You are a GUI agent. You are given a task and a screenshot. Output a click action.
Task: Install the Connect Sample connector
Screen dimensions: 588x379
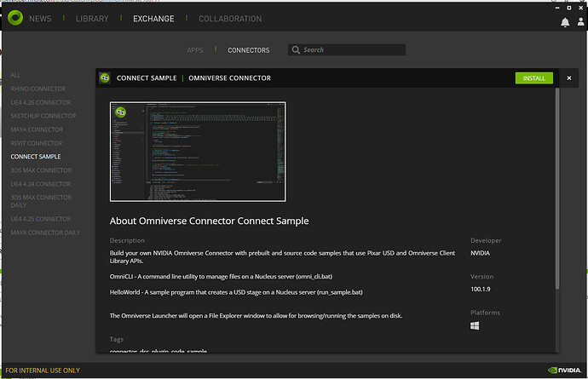[x=534, y=78]
